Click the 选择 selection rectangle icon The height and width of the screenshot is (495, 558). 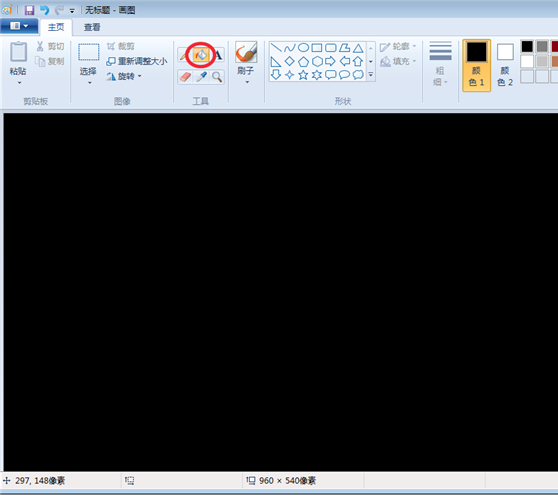[x=89, y=52]
